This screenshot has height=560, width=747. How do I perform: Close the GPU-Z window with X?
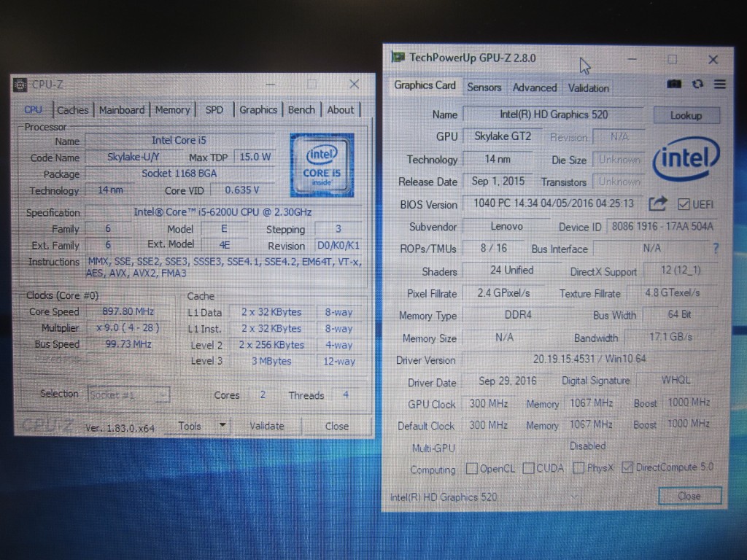point(713,60)
